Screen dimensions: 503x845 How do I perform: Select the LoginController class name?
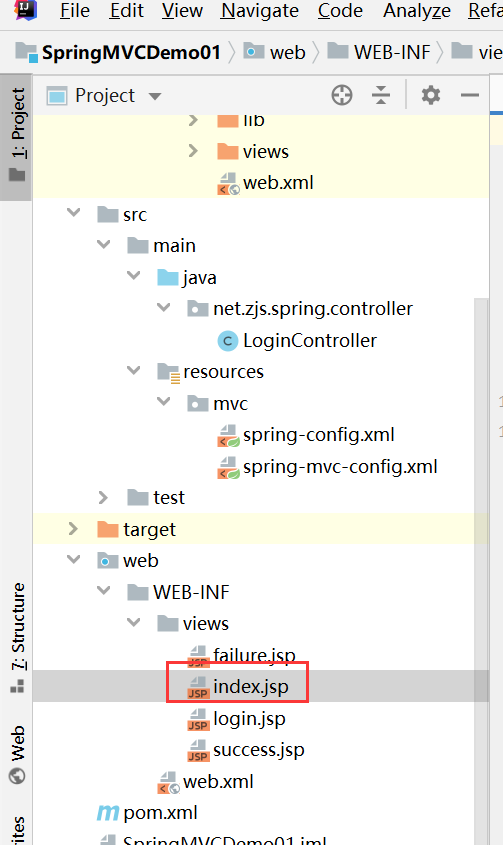(x=310, y=341)
